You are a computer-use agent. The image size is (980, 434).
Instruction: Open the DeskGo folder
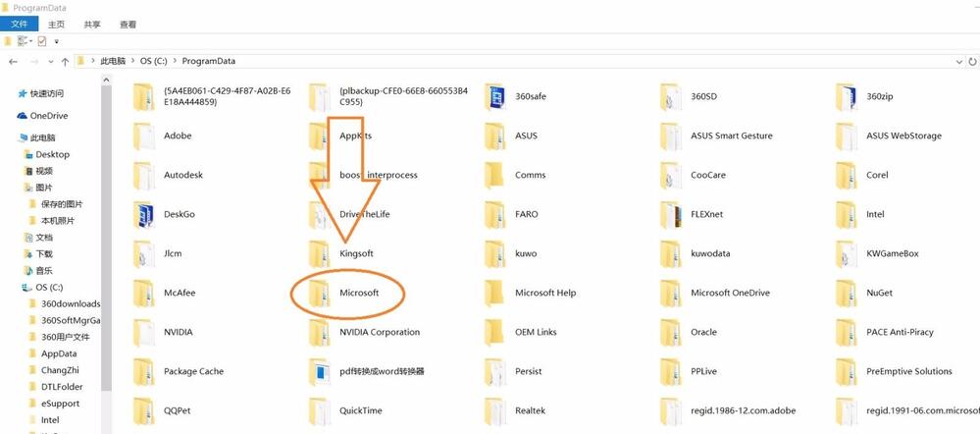pyautogui.click(x=165, y=214)
